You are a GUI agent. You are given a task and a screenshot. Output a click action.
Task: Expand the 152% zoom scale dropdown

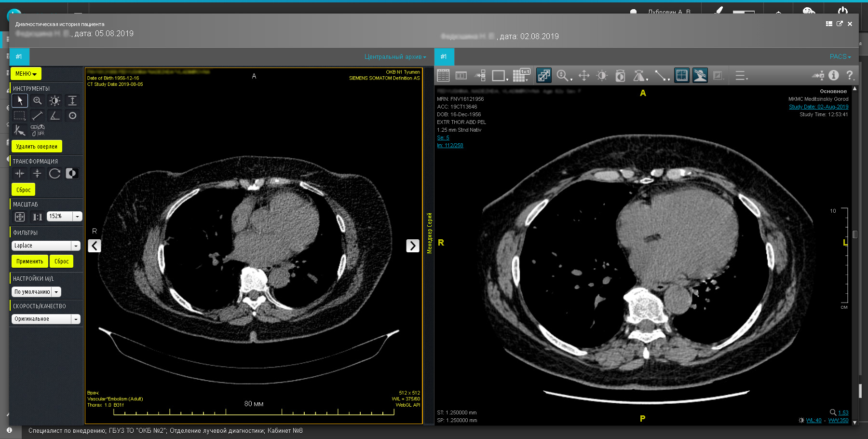[x=77, y=217]
